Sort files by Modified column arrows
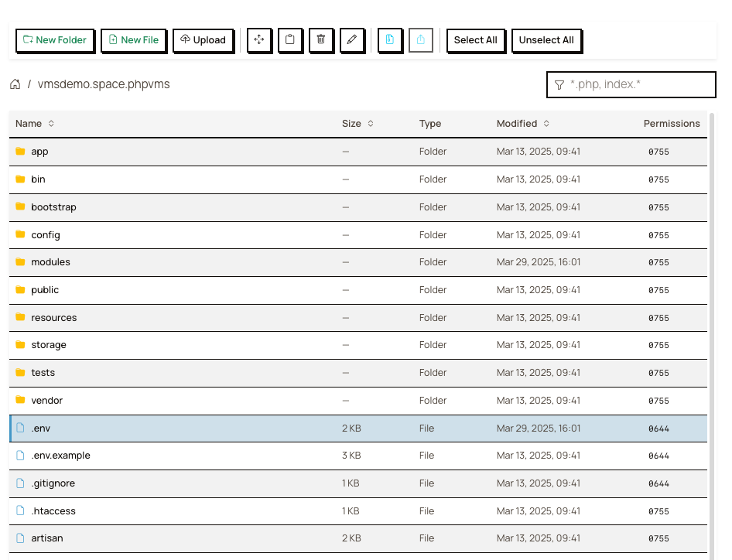The height and width of the screenshot is (560, 732). 546,123
